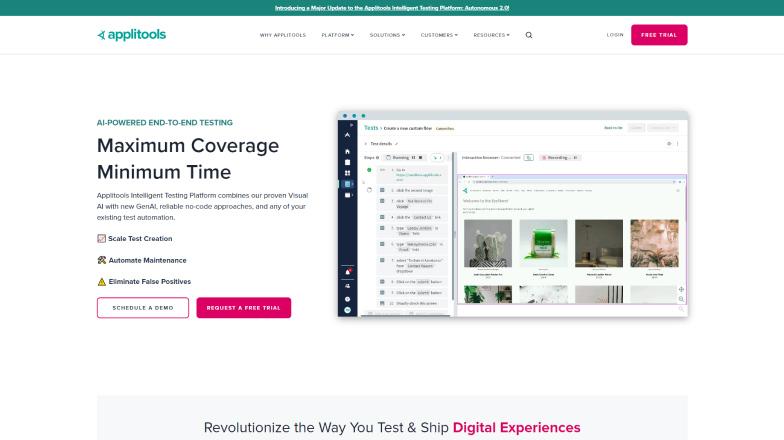Expand the Platform dropdown menu
Screen dimensions: 784x440
pyautogui.click(x=338, y=35)
